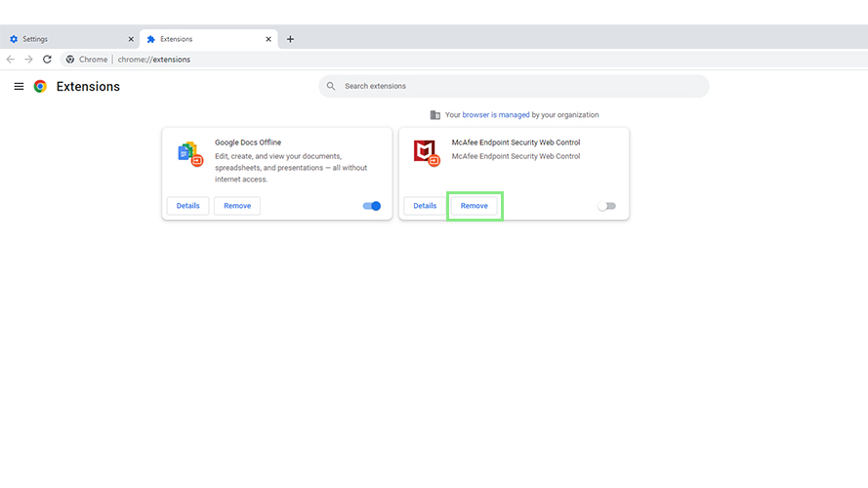868x488 pixels.
Task: Click the Chrome logo beside Extensions title
Action: (40, 86)
